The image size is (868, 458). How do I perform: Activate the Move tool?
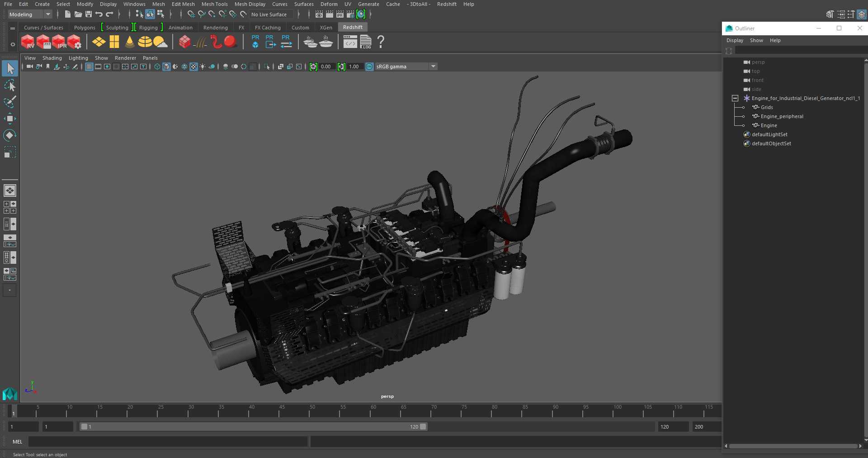pos(9,119)
